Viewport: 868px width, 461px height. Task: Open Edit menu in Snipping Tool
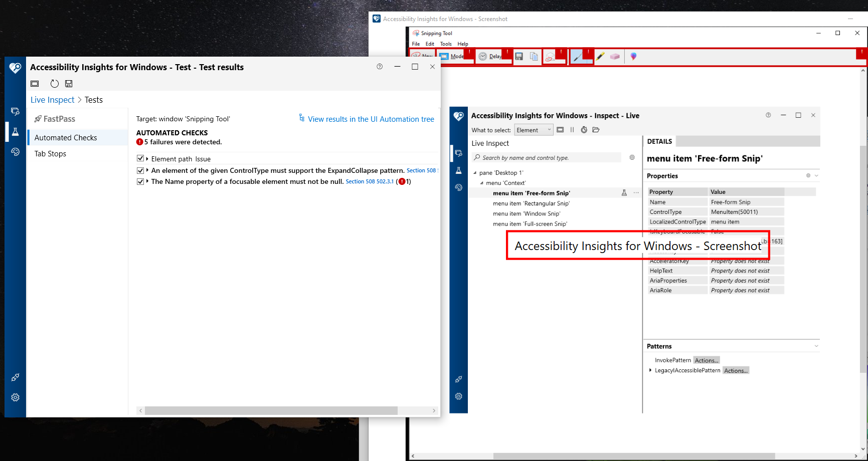pos(430,44)
